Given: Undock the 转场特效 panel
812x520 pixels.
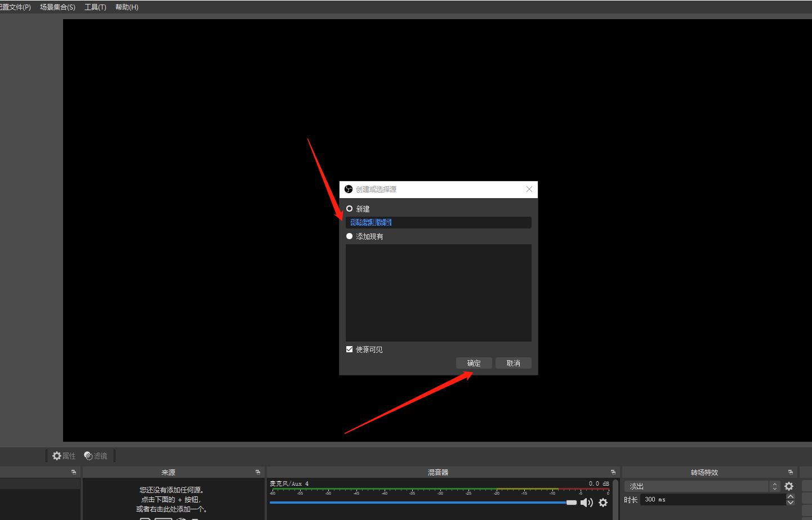Looking at the screenshot, I should 791,472.
